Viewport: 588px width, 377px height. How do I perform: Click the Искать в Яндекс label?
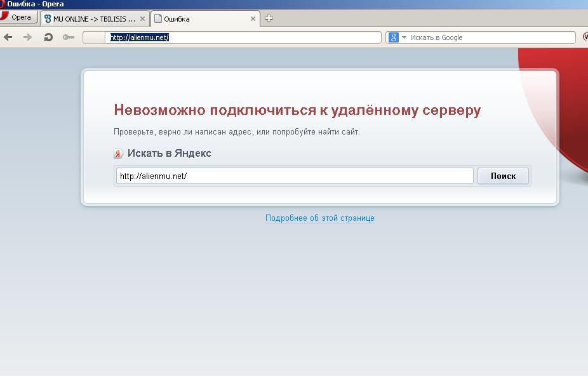click(x=169, y=153)
